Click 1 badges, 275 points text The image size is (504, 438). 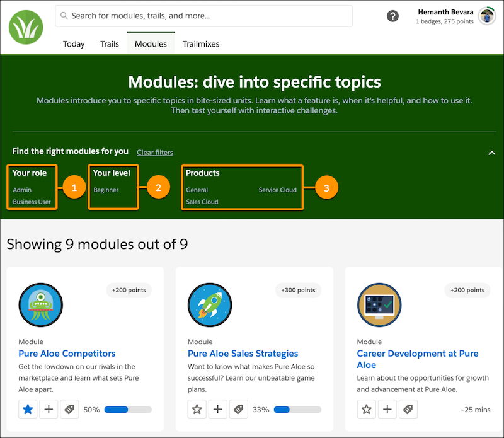coord(445,21)
